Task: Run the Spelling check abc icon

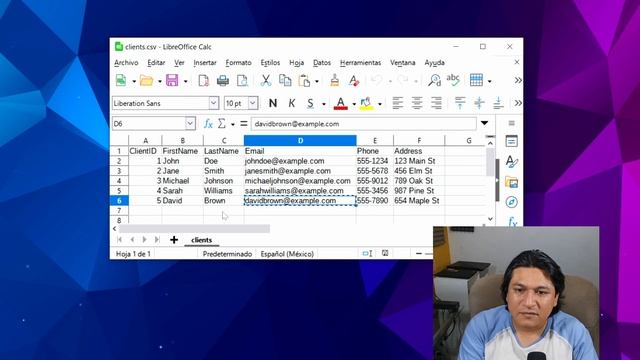Action: pos(453,80)
